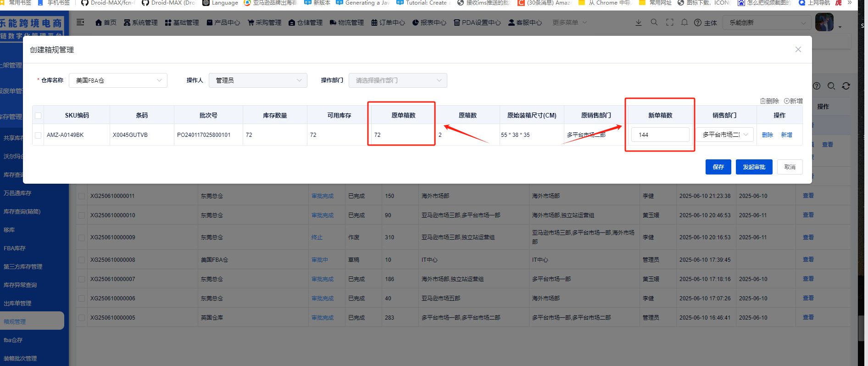Select fba合仓 in the sidebar
This screenshot has width=868, height=366.
13,340
